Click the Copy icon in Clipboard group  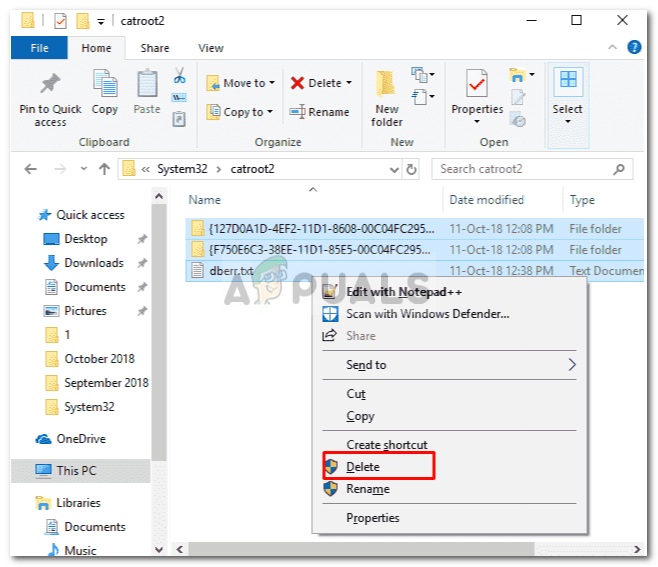click(x=105, y=83)
